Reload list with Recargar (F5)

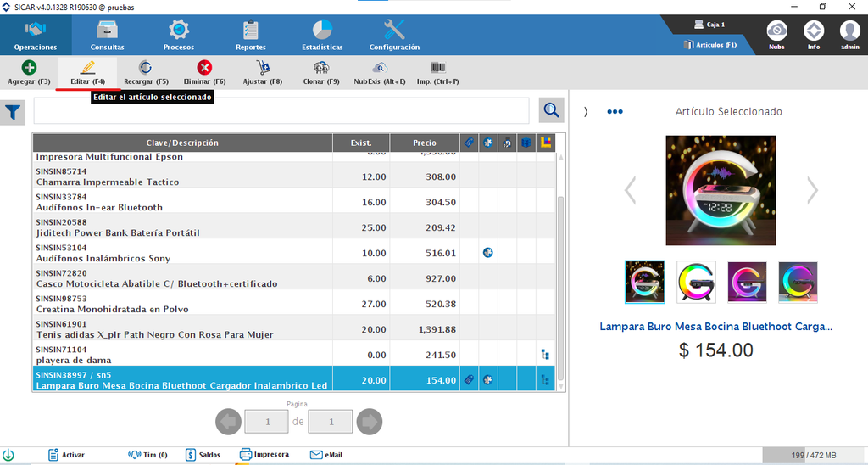146,73
